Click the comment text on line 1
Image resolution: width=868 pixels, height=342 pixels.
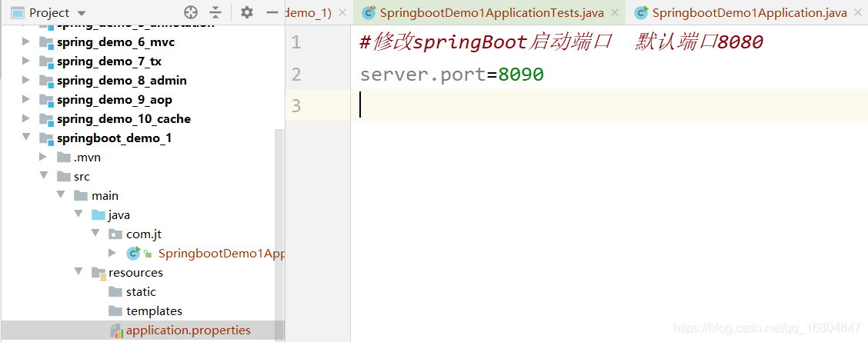tap(561, 42)
